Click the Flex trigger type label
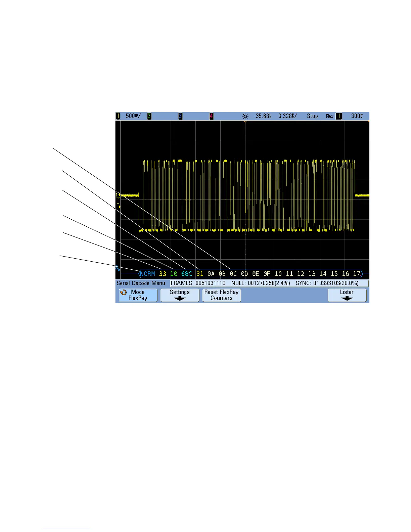The image size is (411, 532). click(x=330, y=116)
